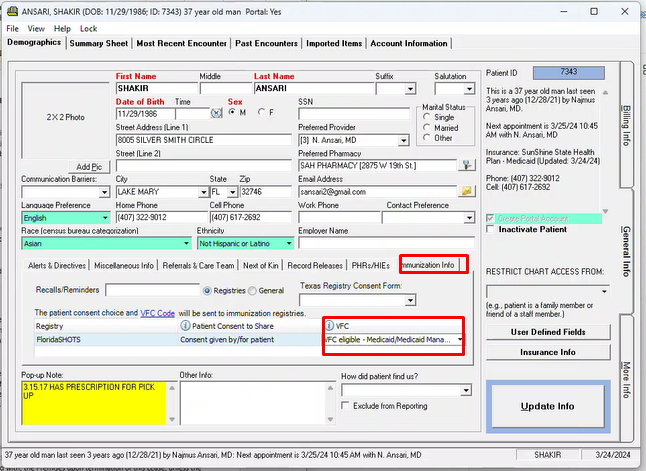Click the Add Pic button
The height and width of the screenshot is (471, 646).
tap(89, 166)
